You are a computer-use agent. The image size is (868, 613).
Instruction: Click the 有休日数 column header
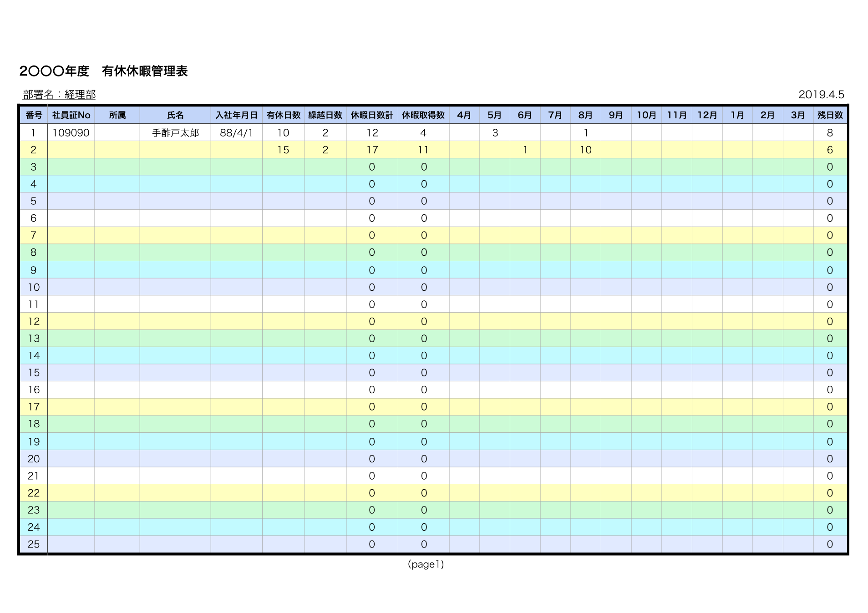click(x=283, y=115)
